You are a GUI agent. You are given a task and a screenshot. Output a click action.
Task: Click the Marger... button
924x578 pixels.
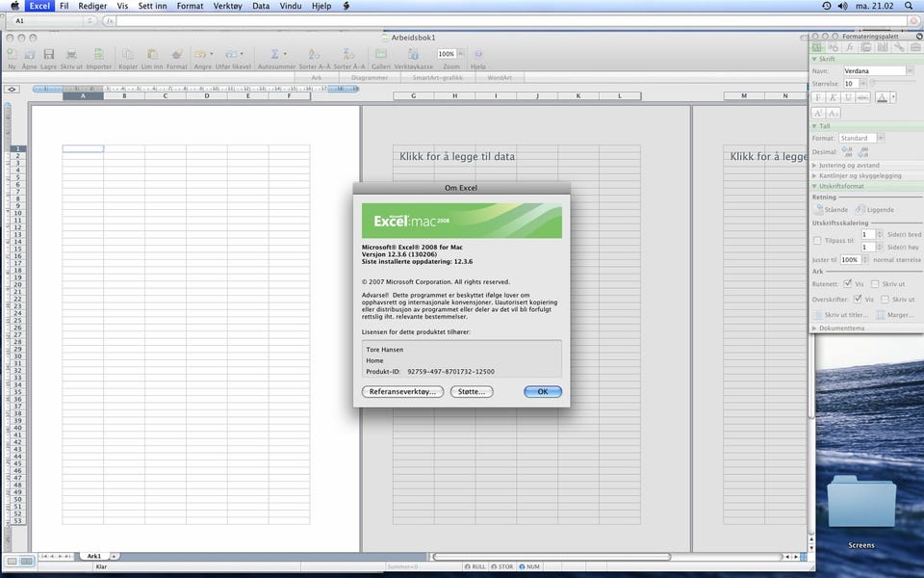[895, 315]
